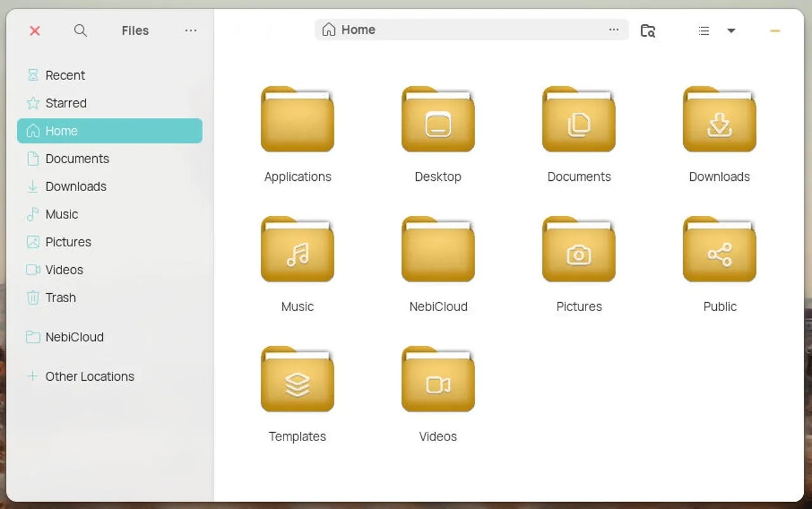Click the Public shared folder icon
Image resolution: width=812 pixels, height=509 pixels.
pyautogui.click(x=719, y=251)
